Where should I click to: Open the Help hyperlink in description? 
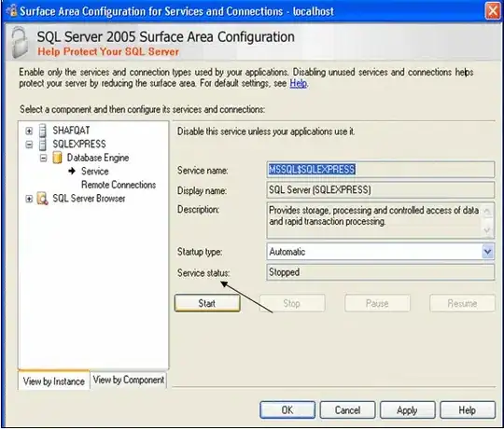299,84
